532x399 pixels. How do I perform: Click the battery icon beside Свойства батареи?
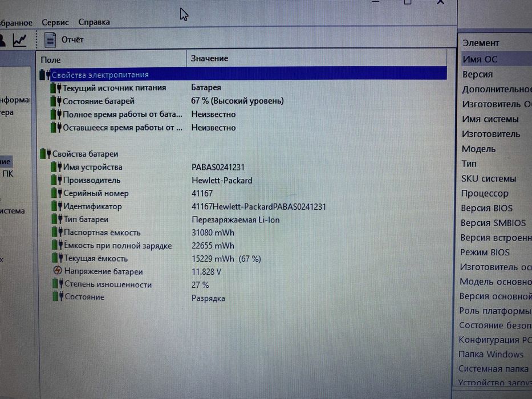click(x=46, y=154)
